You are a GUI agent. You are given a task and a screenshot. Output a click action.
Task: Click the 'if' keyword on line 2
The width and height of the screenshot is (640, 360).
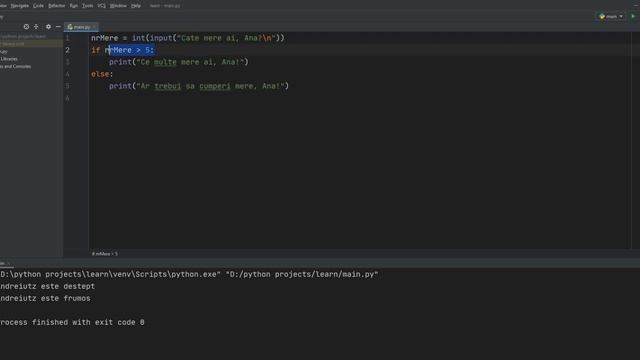click(x=96, y=50)
